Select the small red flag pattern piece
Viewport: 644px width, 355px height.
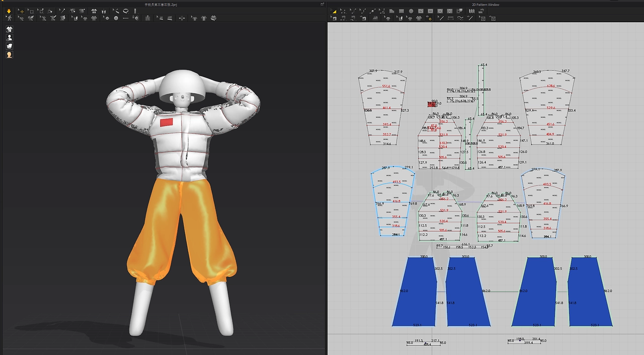pos(431,104)
